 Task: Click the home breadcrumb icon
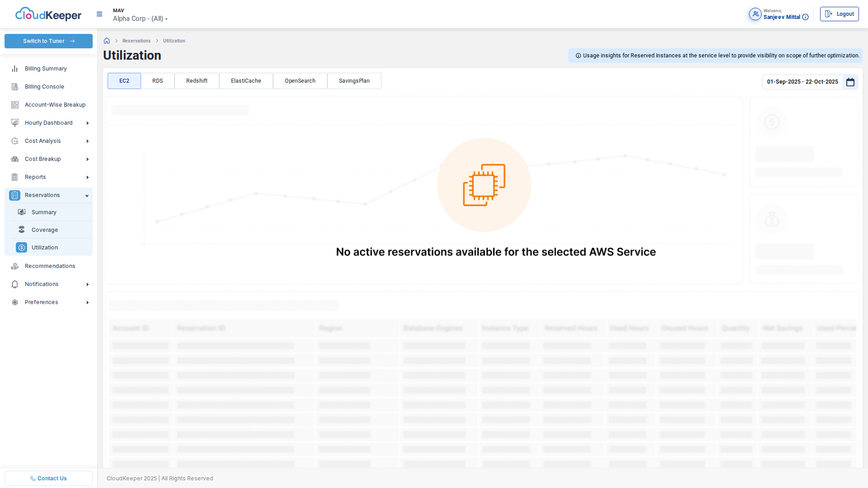[x=107, y=41]
